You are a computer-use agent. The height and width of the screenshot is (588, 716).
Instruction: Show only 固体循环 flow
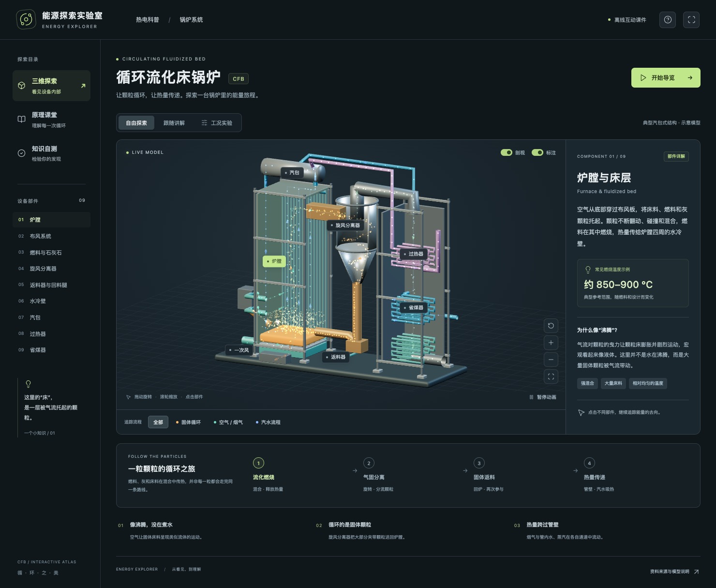(188, 422)
